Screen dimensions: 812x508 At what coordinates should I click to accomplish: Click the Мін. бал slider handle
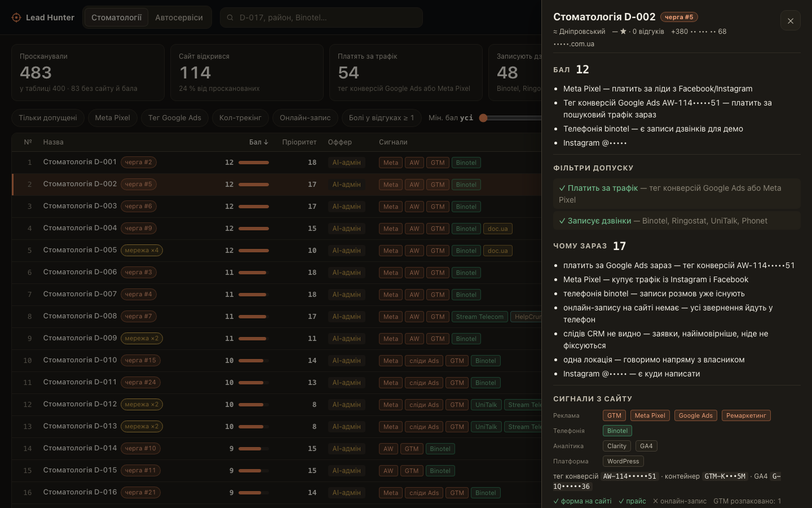(483, 118)
